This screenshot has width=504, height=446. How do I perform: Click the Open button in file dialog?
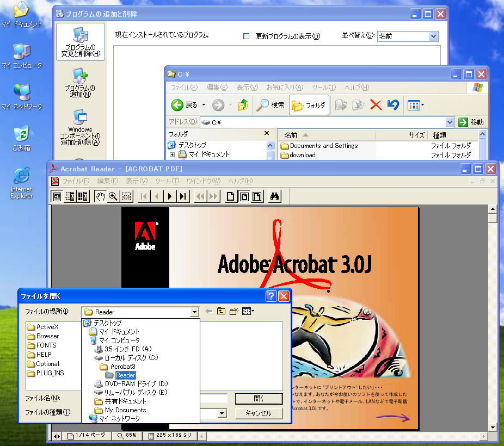coord(259,399)
